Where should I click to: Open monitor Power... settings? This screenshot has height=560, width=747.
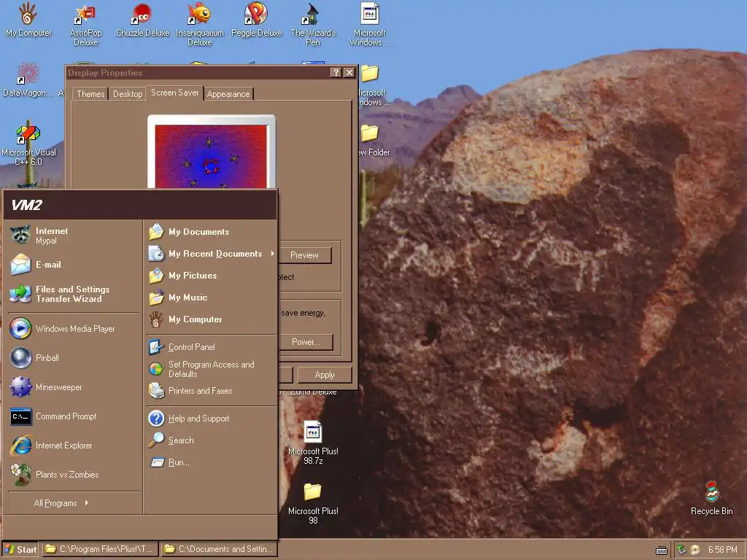(x=306, y=342)
